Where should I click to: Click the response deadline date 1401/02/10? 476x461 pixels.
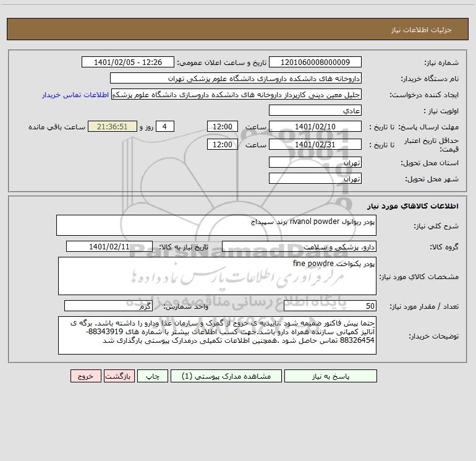point(315,126)
